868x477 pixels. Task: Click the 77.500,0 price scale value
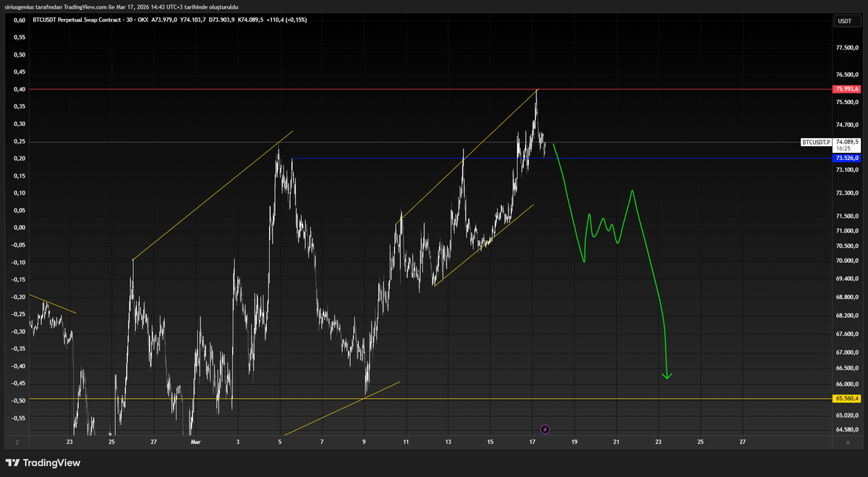[x=846, y=48]
